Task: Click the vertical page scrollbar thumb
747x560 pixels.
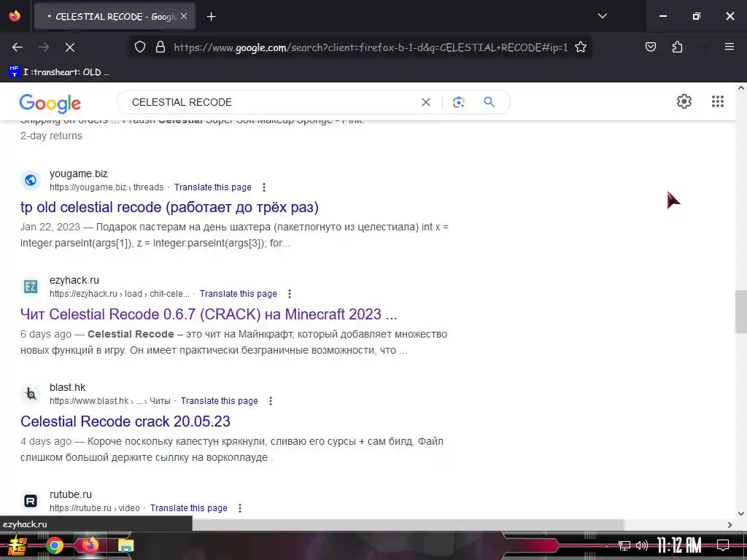Action: coord(741,312)
